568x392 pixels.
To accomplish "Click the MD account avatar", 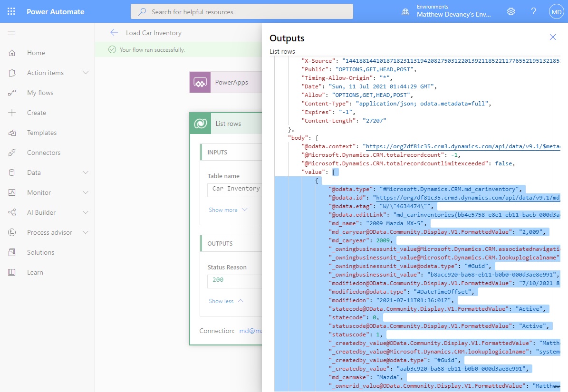I will pos(556,11).
